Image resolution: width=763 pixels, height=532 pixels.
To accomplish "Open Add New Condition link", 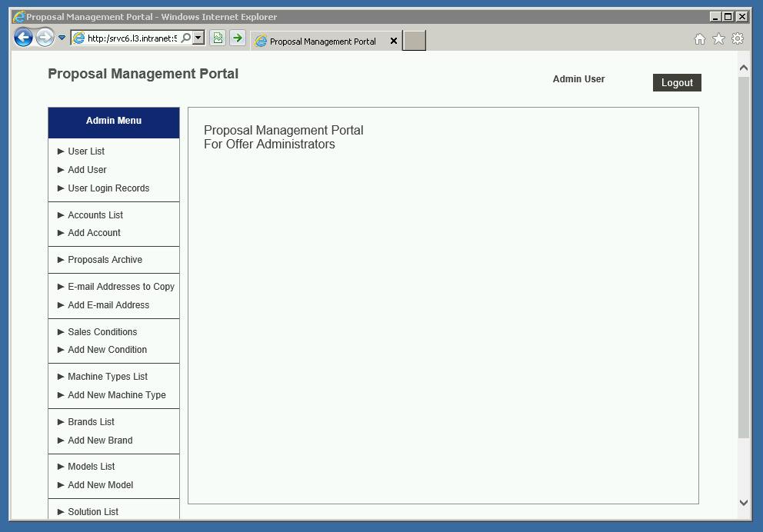I will [107, 350].
